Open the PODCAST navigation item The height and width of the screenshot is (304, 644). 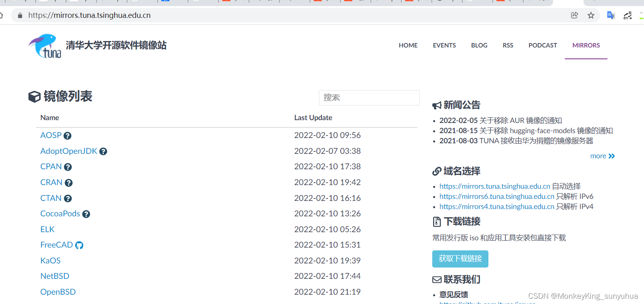coord(542,45)
